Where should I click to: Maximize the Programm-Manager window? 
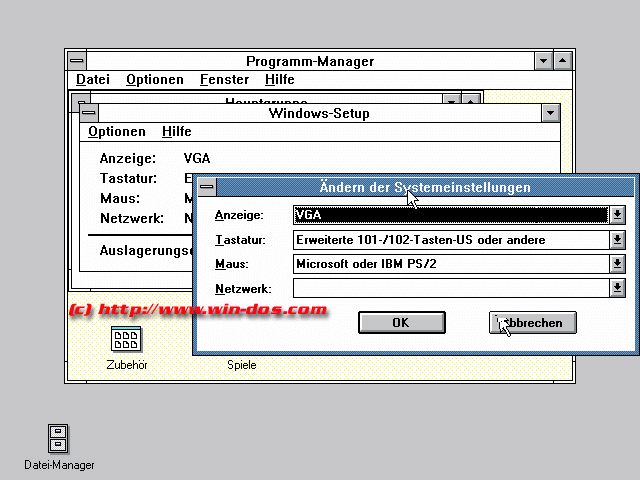pos(563,61)
